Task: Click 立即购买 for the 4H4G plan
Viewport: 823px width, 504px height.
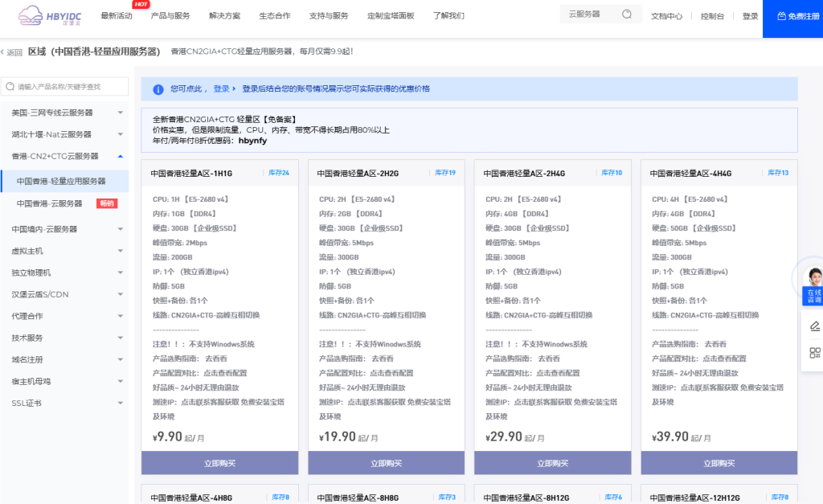Action: coord(719,463)
